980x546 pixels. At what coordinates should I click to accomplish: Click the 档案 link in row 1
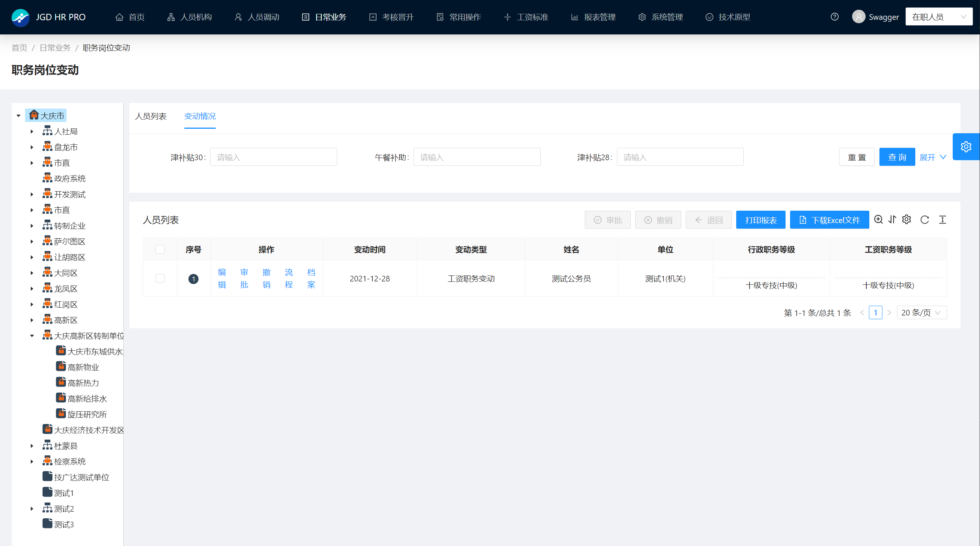(311, 278)
